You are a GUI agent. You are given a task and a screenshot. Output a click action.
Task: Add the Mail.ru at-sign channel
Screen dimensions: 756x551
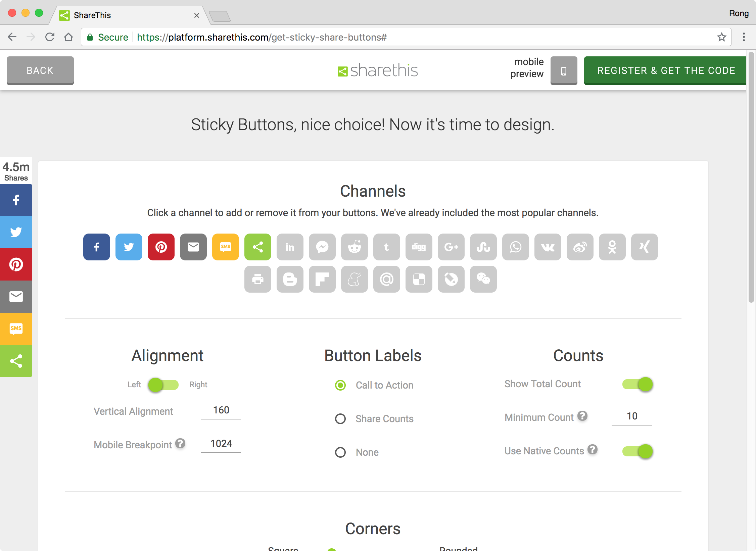387,279
